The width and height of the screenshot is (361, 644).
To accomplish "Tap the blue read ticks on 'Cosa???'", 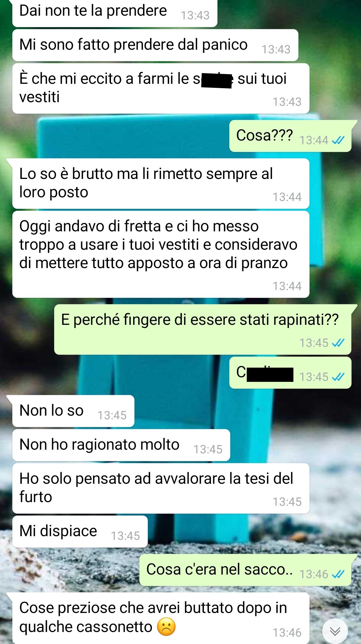I will click(x=338, y=140).
